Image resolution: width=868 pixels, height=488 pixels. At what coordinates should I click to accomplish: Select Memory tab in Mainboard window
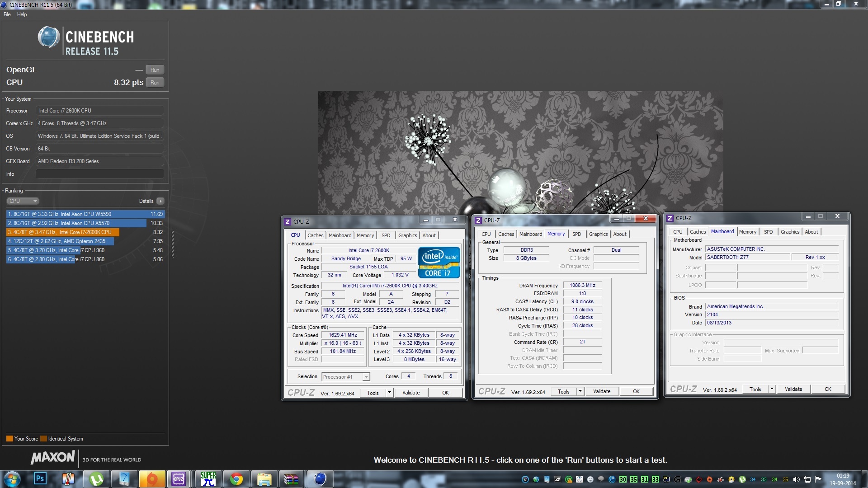(748, 232)
